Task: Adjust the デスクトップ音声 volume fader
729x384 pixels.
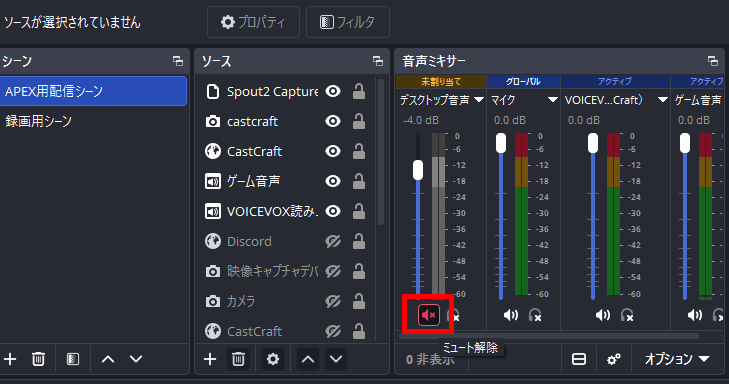Action: [418, 170]
